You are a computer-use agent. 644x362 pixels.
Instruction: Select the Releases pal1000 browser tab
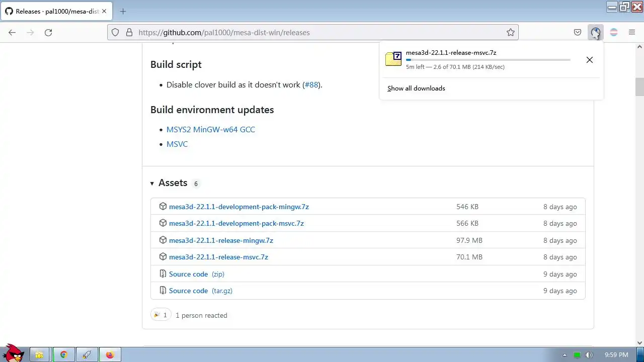[x=52, y=11]
